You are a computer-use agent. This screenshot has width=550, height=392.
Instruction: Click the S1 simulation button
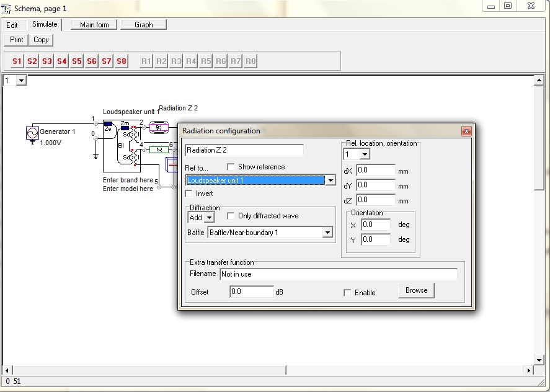pyautogui.click(x=17, y=61)
